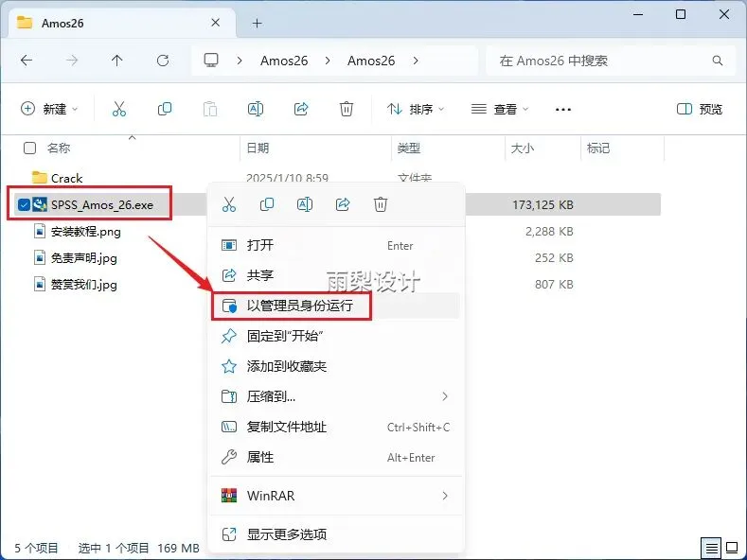Select the file 安装教程.png
747x560 pixels.
pyautogui.click(x=86, y=232)
